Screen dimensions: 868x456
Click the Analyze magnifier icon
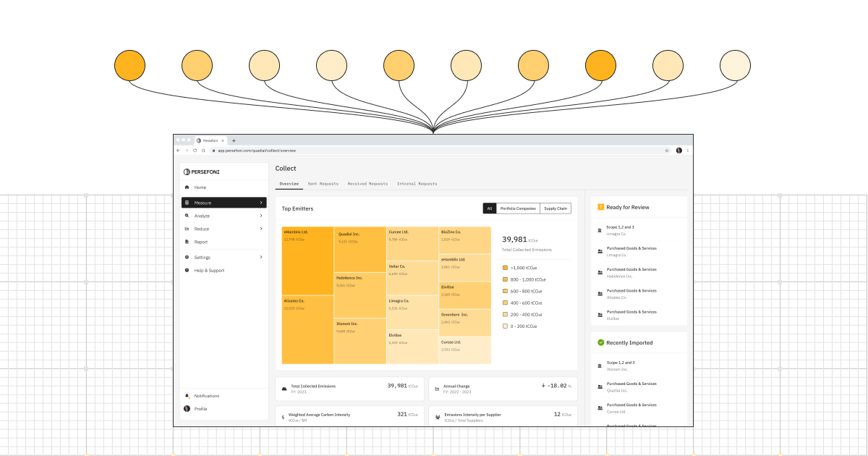pos(187,216)
